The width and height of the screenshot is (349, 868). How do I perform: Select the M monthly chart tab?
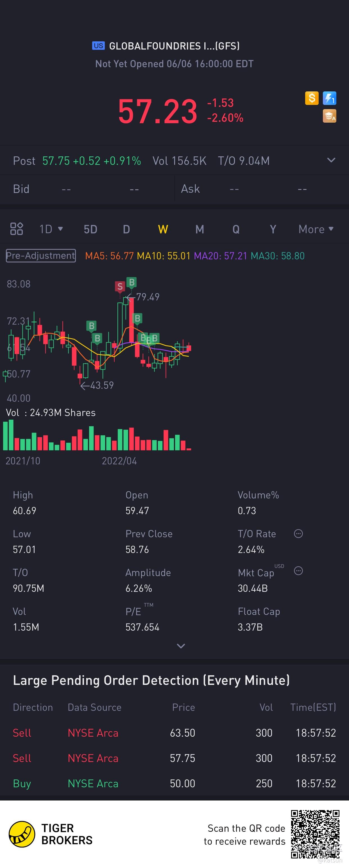(200, 229)
